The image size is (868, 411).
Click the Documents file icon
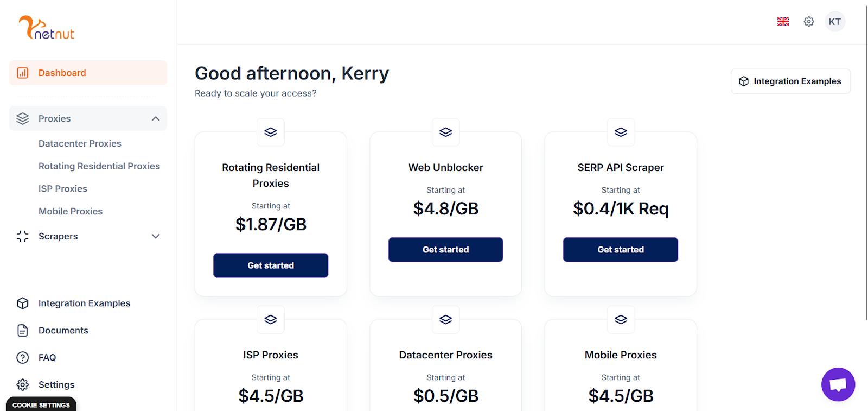pyautogui.click(x=23, y=330)
